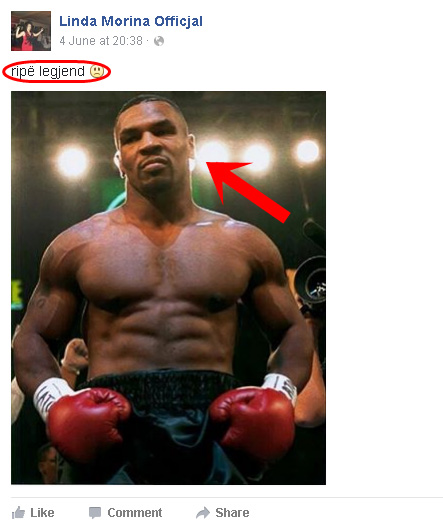
Task: Open the posted boxer photo
Action: pyautogui.click(x=168, y=288)
